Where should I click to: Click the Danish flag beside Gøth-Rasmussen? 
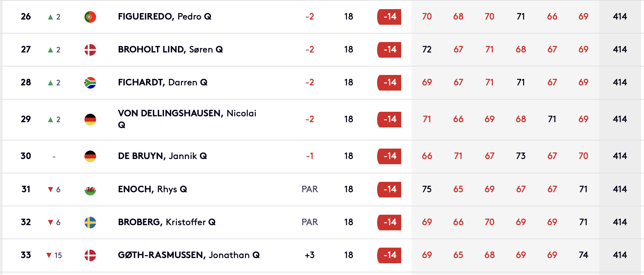click(x=90, y=255)
